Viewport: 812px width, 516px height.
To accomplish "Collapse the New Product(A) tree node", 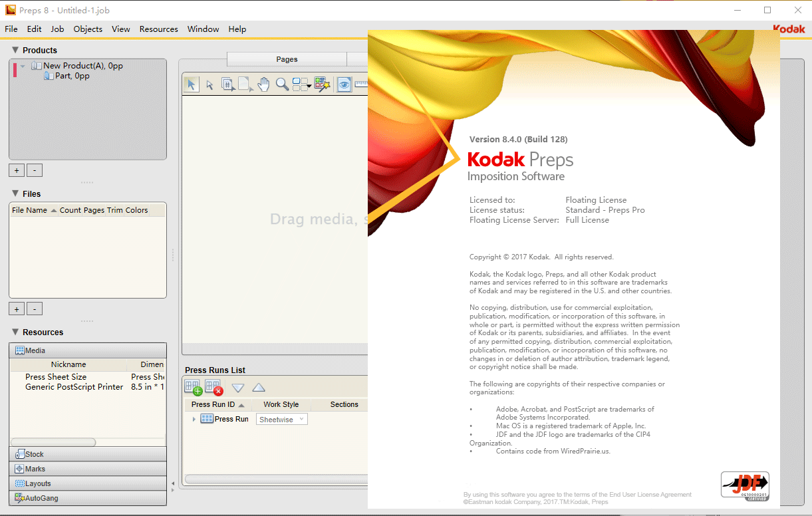I will click(23, 66).
